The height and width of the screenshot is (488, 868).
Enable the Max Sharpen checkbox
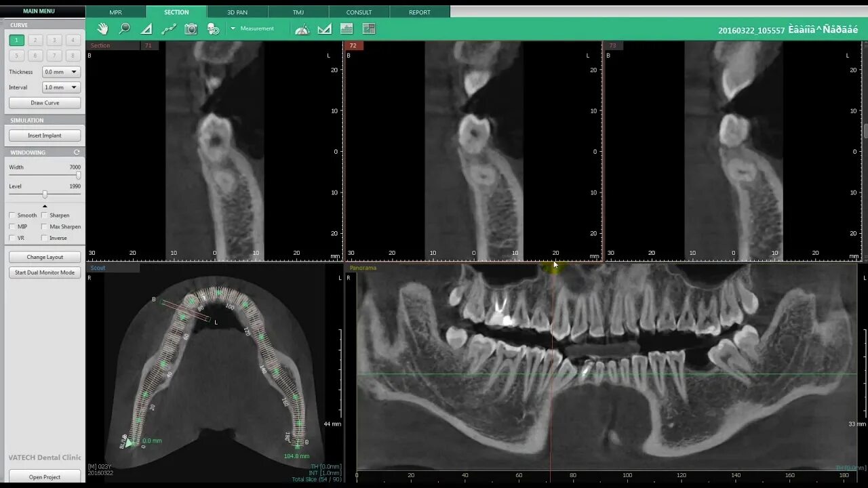click(x=44, y=227)
